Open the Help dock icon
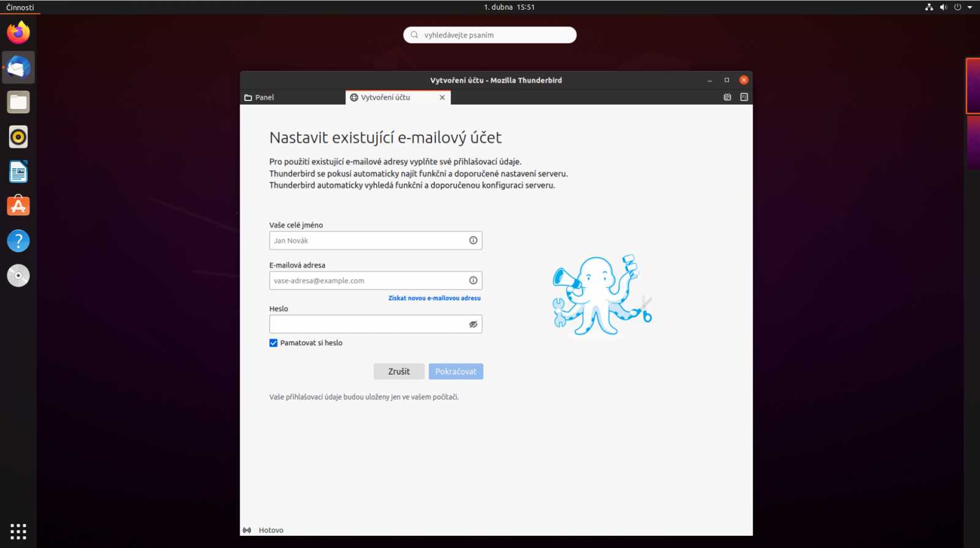The image size is (980, 548). (x=18, y=241)
